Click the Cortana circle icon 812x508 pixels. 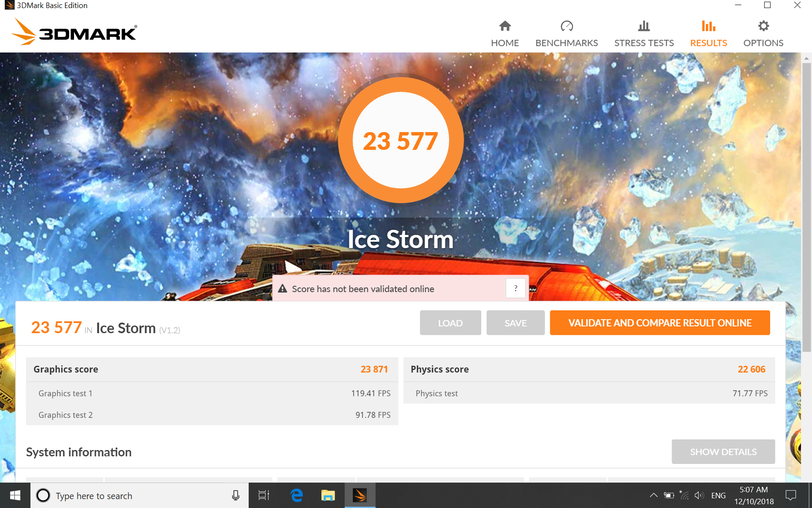click(x=43, y=495)
